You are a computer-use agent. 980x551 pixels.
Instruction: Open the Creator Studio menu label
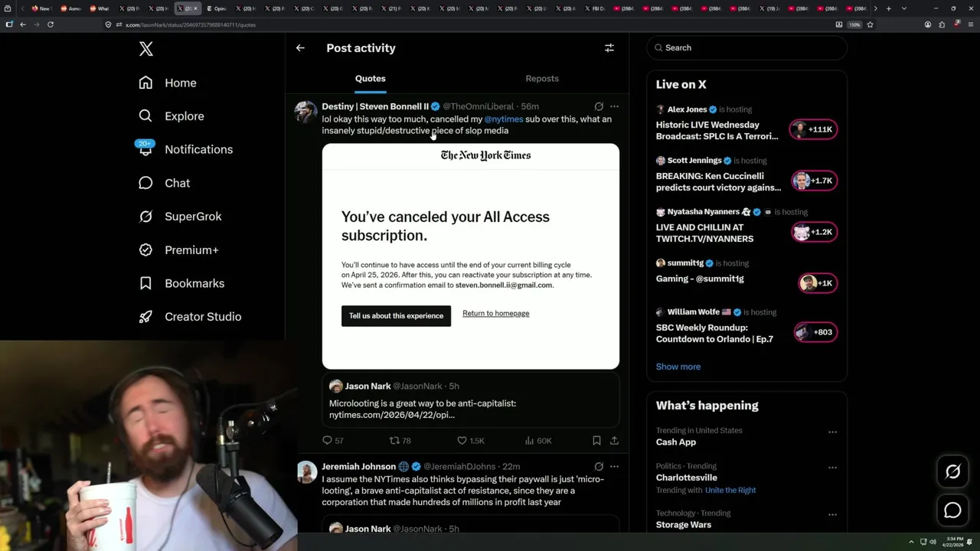(x=203, y=317)
